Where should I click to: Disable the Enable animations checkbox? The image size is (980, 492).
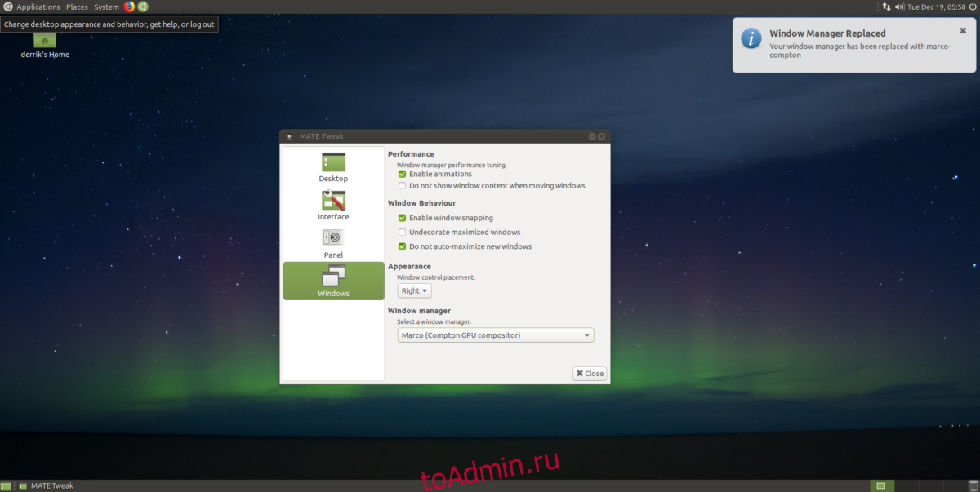coord(403,174)
